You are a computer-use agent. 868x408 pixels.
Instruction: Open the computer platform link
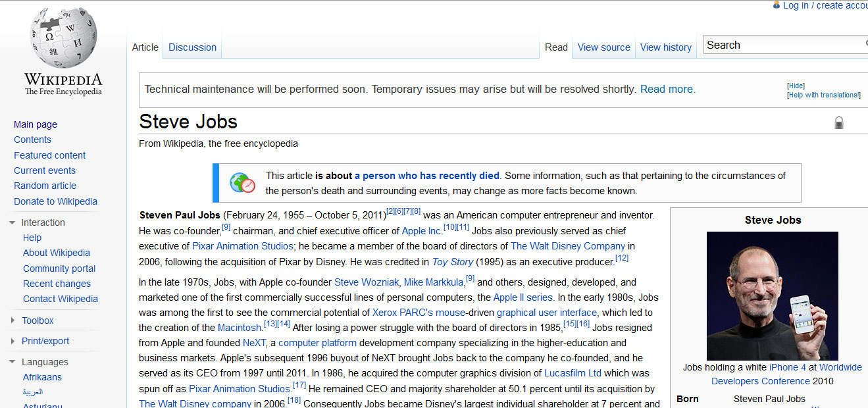coord(317,343)
